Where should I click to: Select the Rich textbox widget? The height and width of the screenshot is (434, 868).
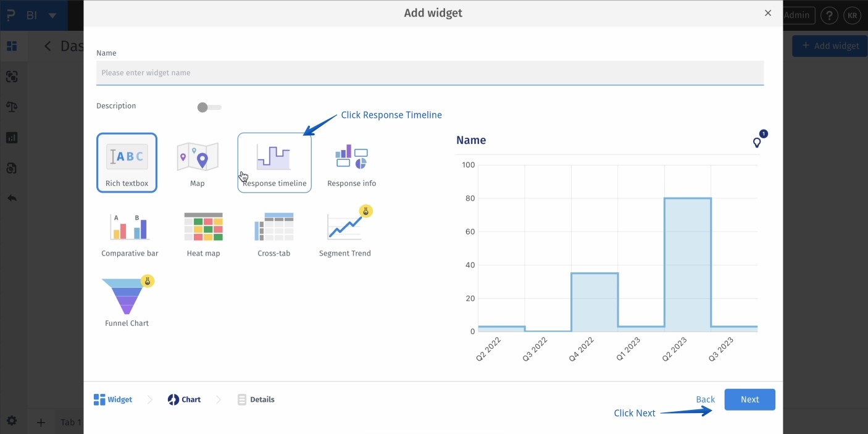coord(127,163)
